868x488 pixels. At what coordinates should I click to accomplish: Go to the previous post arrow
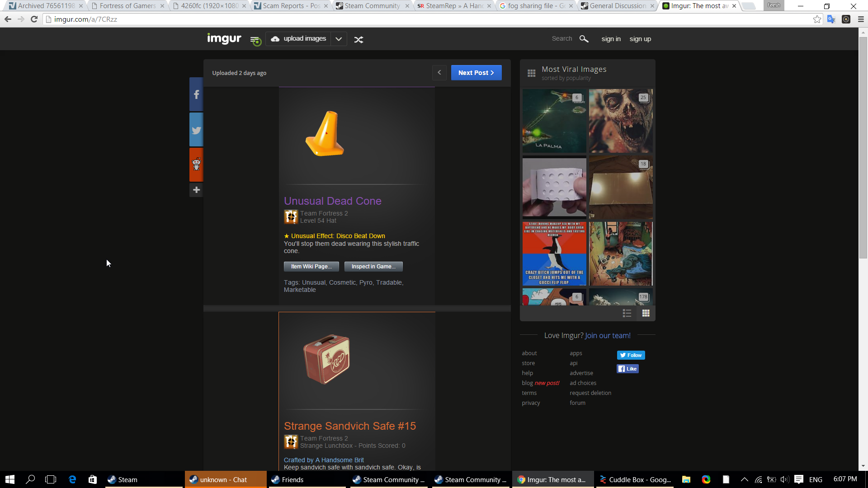[x=439, y=72]
